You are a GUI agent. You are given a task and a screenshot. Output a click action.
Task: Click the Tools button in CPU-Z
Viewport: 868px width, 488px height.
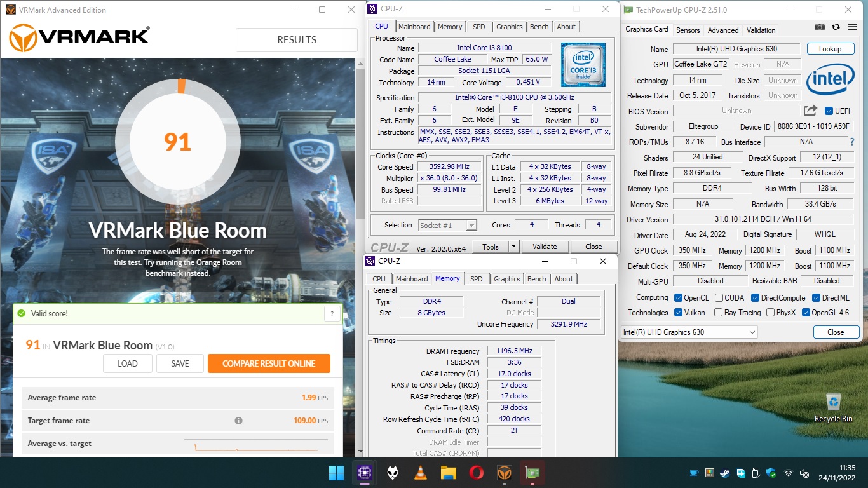tap(491, 247)
